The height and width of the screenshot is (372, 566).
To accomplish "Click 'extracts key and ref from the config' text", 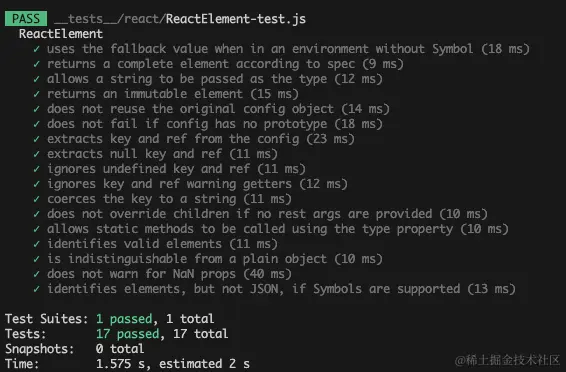I will [173, 139].
